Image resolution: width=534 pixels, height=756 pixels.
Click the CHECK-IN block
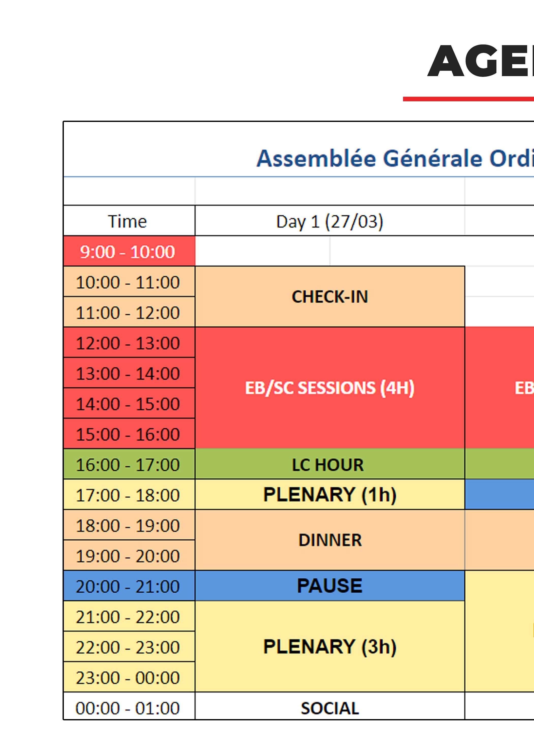329,296
